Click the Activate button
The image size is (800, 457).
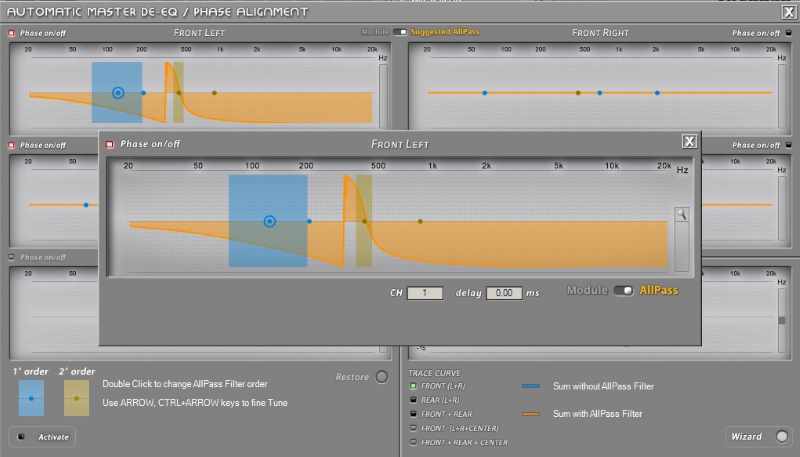tap(43, 437)
